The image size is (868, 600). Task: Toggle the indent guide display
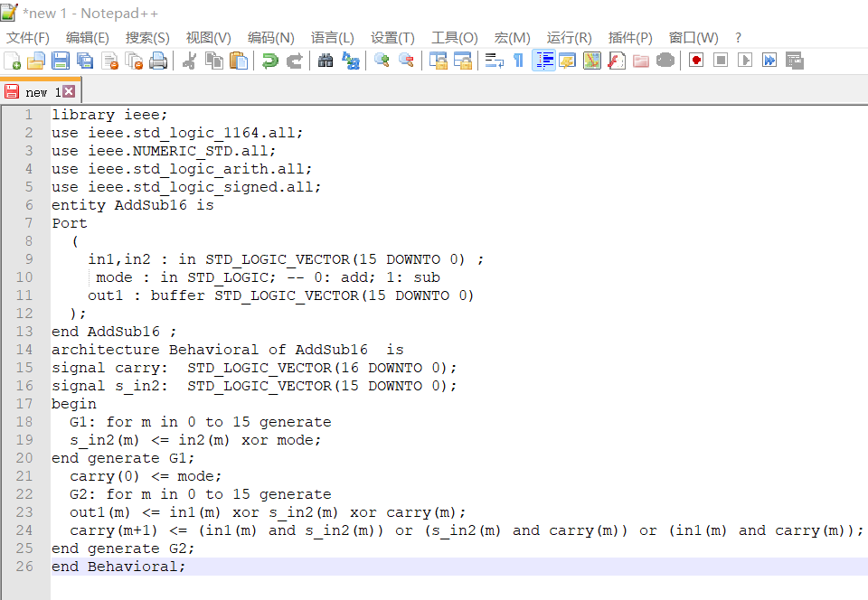tap(543, 61)
